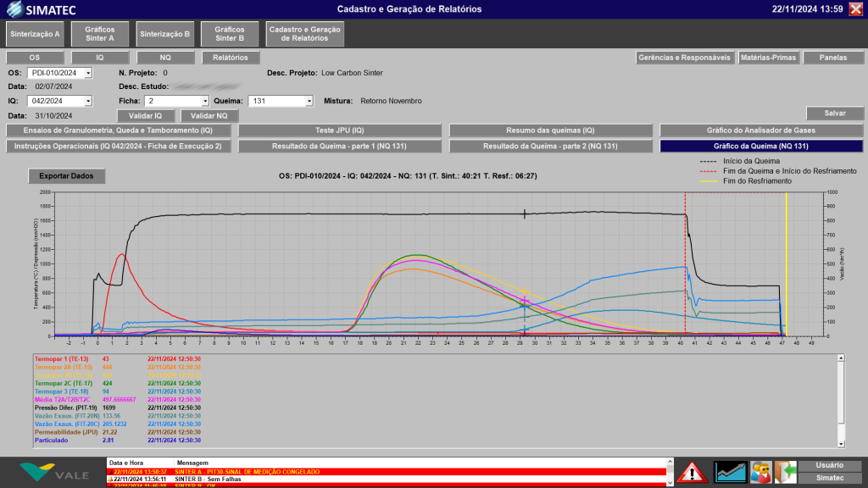Open the alarm warning triangle icon
Image resolution: width=868 pixels, height=488 pixels.
point(692,471)
